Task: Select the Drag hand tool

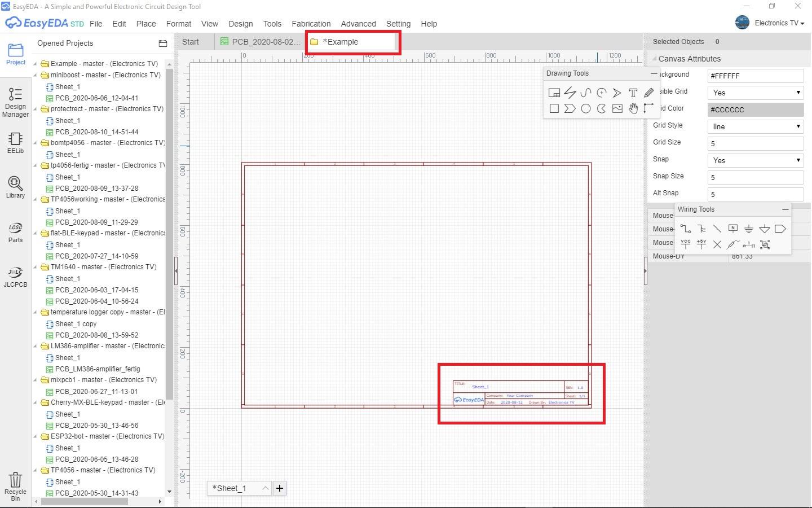Action: tap(633, 108)
